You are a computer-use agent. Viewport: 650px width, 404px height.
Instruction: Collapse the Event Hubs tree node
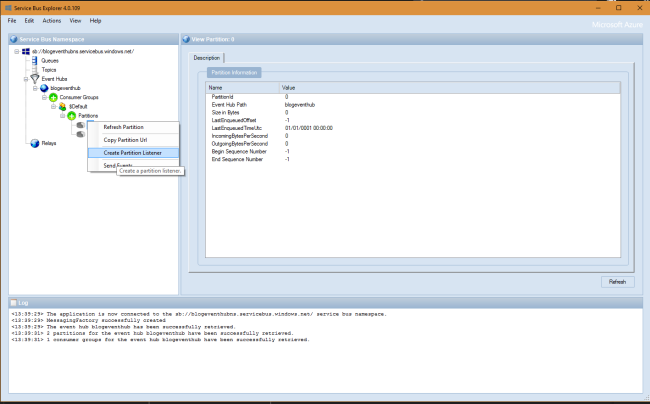coord(26,79)
